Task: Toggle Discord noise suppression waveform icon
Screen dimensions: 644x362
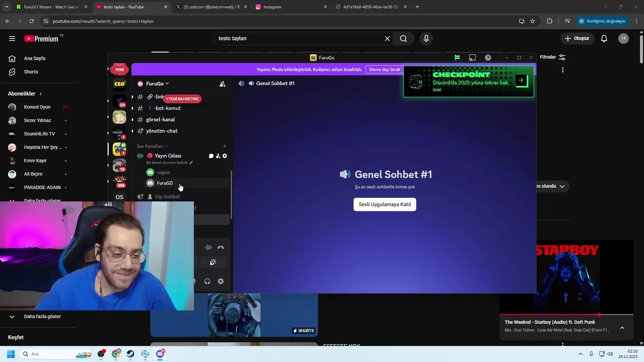Action: pyautogui.click(x=208, y=247)
